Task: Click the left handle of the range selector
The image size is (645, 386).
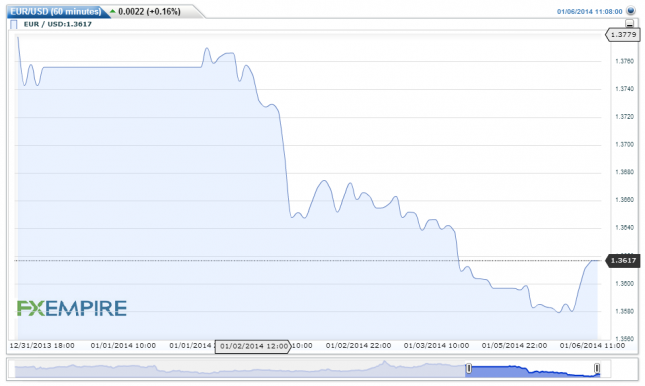Action: coord(469,368)
